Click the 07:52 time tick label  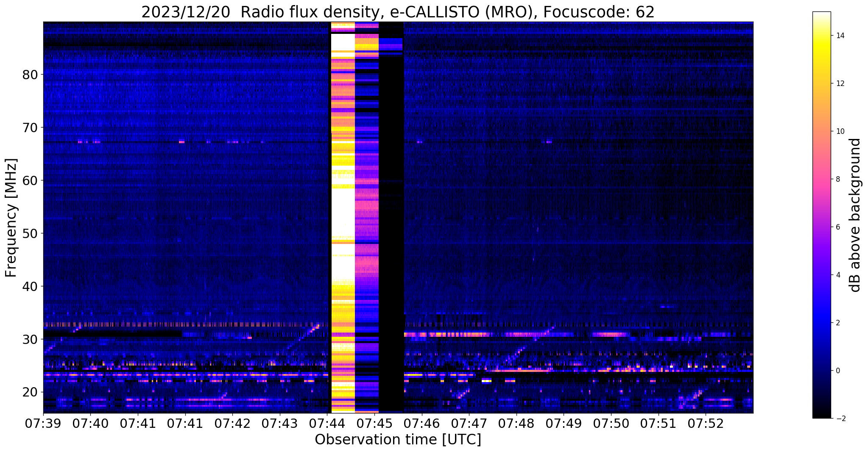click(706, 423)
